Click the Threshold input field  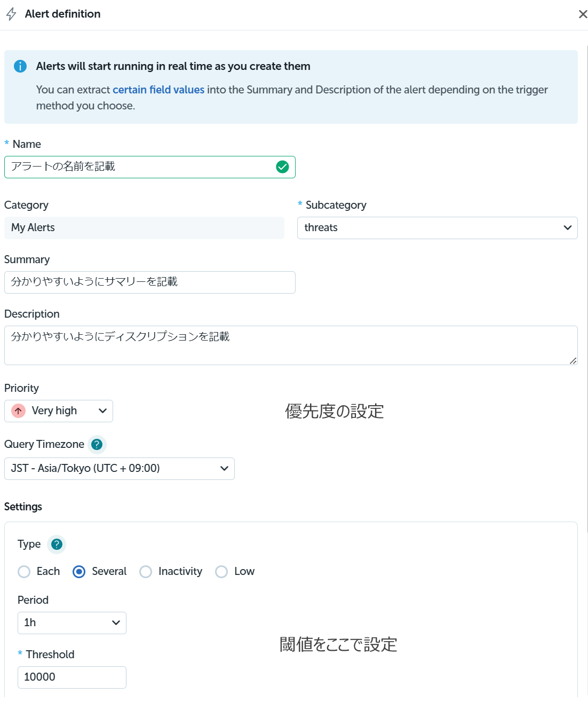(71, 677)
